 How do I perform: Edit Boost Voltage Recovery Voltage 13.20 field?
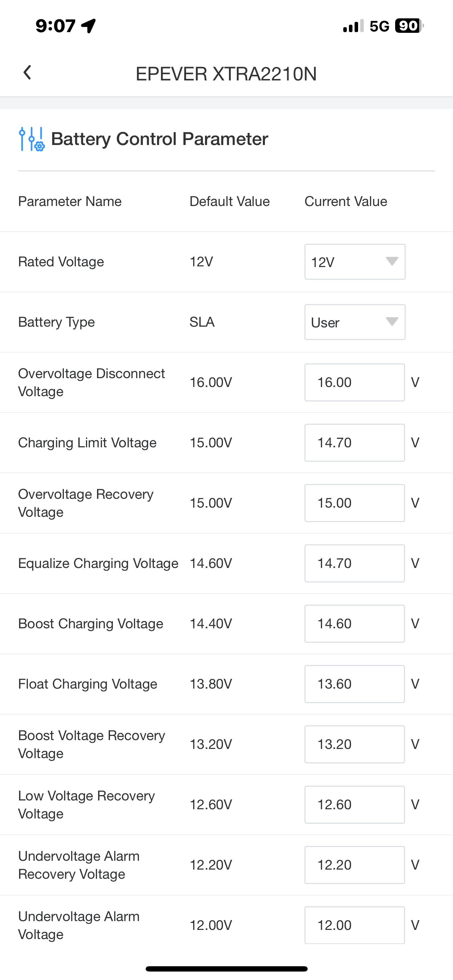(x=354, y=744)
